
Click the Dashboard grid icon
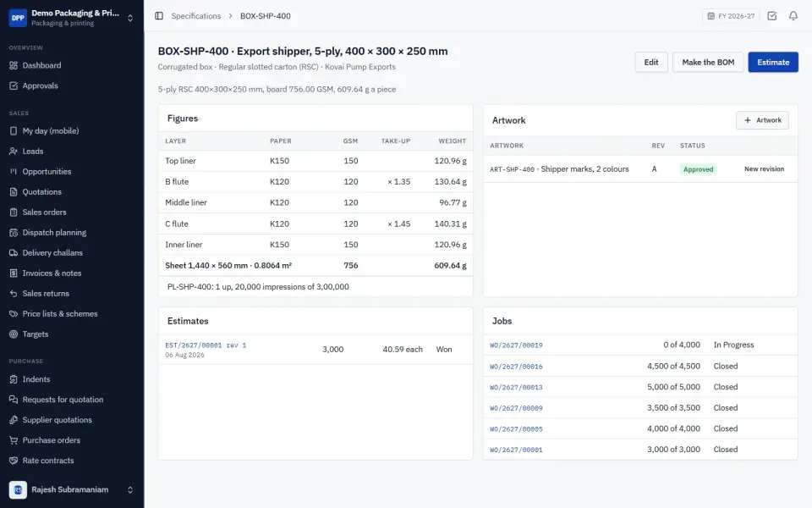pos(14,65)
